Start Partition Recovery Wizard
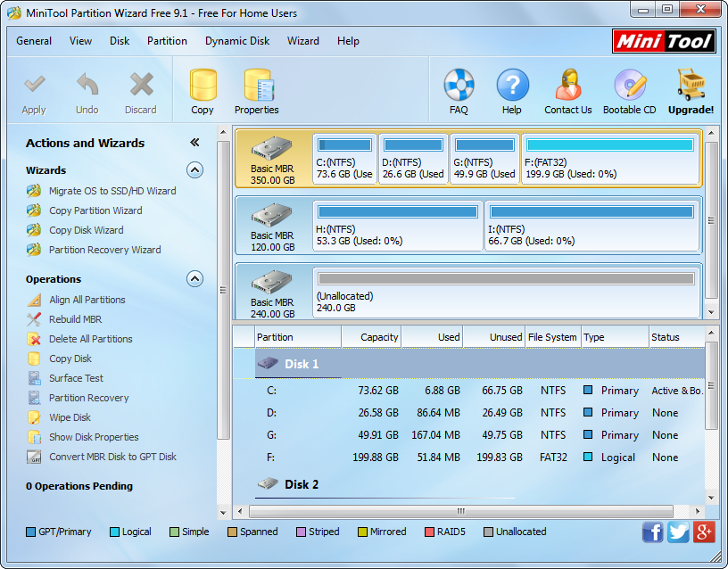 pos(105,250)
